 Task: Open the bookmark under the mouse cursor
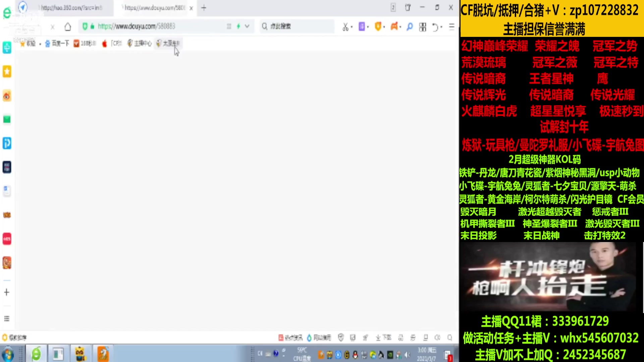(x=168, y=43)
